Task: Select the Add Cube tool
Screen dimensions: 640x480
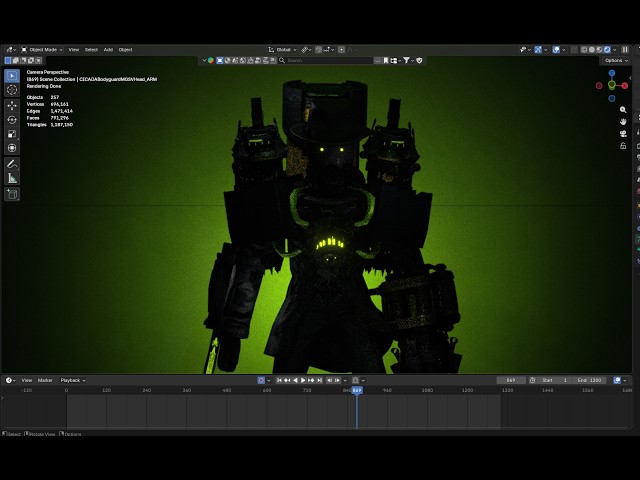Action: point(12,194)
